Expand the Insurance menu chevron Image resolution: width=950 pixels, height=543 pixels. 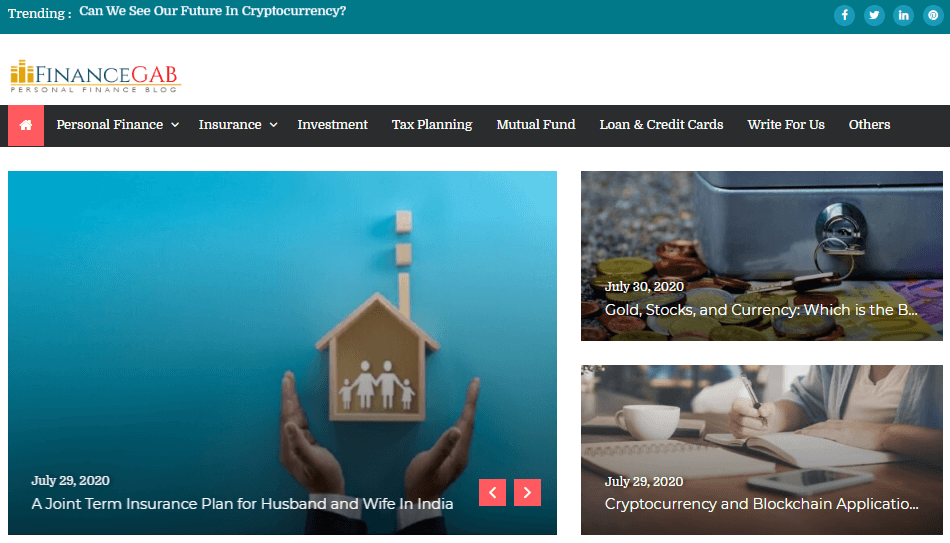(273, 125)
